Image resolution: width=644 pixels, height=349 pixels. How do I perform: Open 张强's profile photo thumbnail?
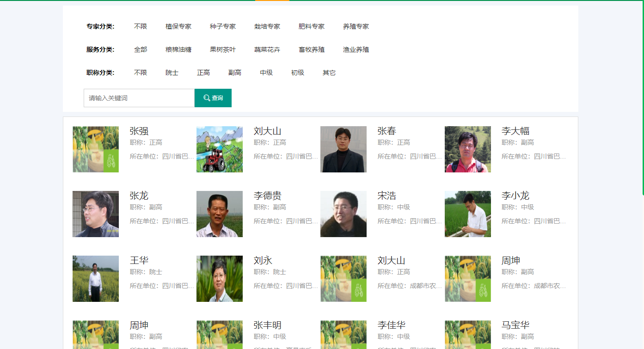(96, 149)
